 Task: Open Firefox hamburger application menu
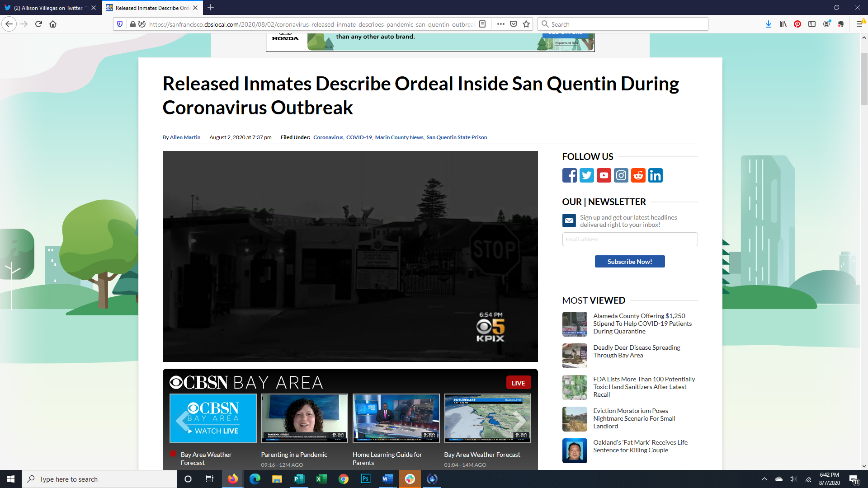coord(859,24)
